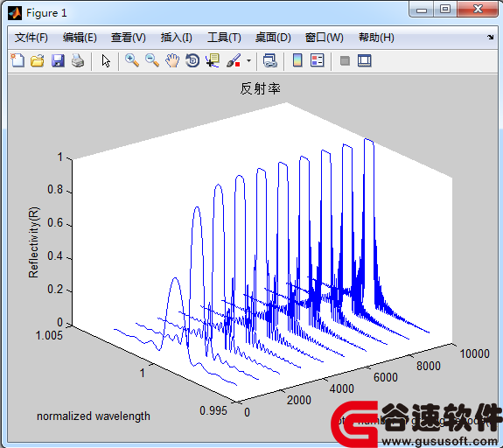
Task: Select the Rotate 3D tool
Action: (x=192, y=60)
